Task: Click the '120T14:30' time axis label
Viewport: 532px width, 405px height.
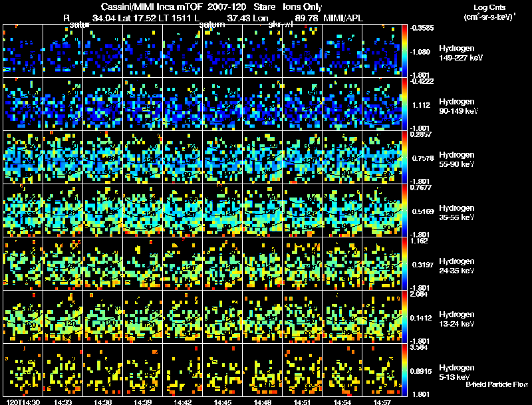Action: click(23, 402)
